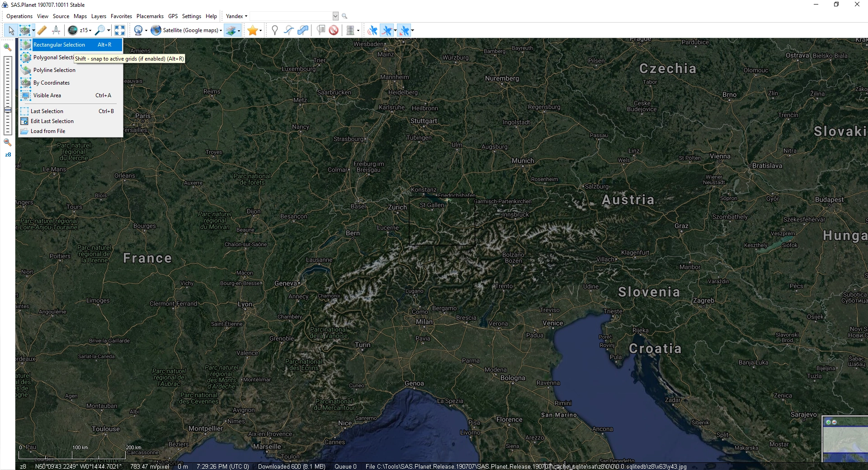868x470 pixels.
Task: Activate the ruler distance measurement tool
Action: pos(42,30)
